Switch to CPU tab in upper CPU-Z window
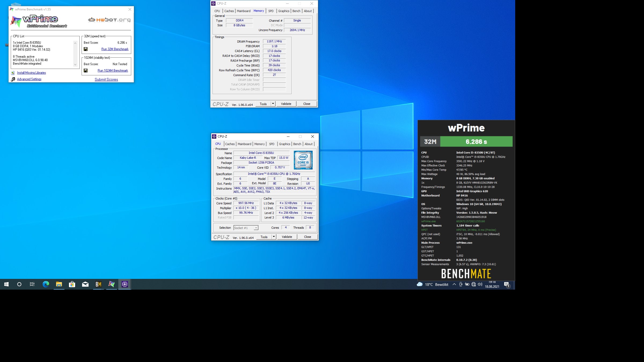Screen dimensions: 644x362 (217, 11)
